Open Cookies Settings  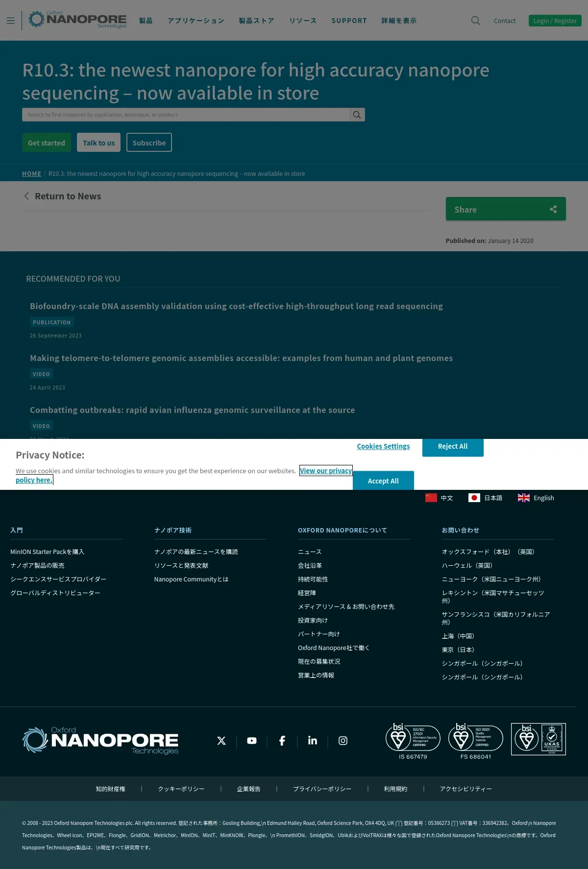point(383,446)
